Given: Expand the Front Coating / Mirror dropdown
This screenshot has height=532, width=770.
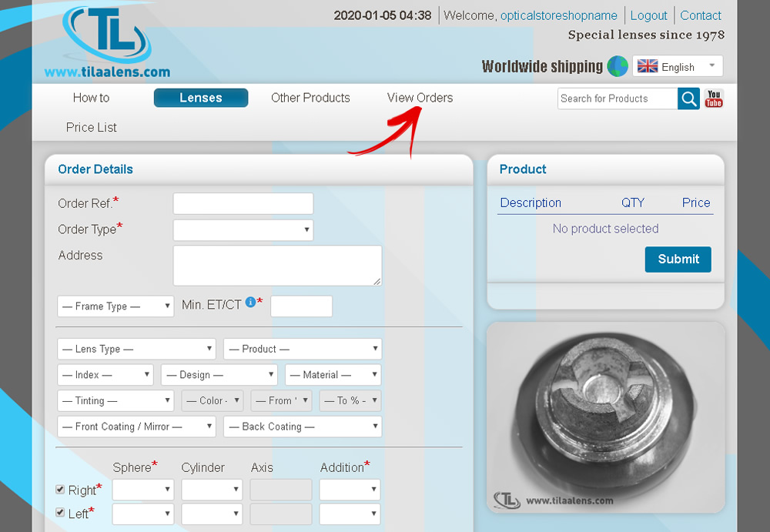Looking at the screenshot, I should coord(136,427).
